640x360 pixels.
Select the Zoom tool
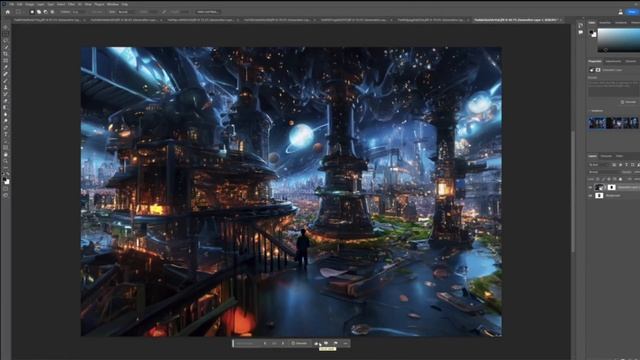(6, 162)
